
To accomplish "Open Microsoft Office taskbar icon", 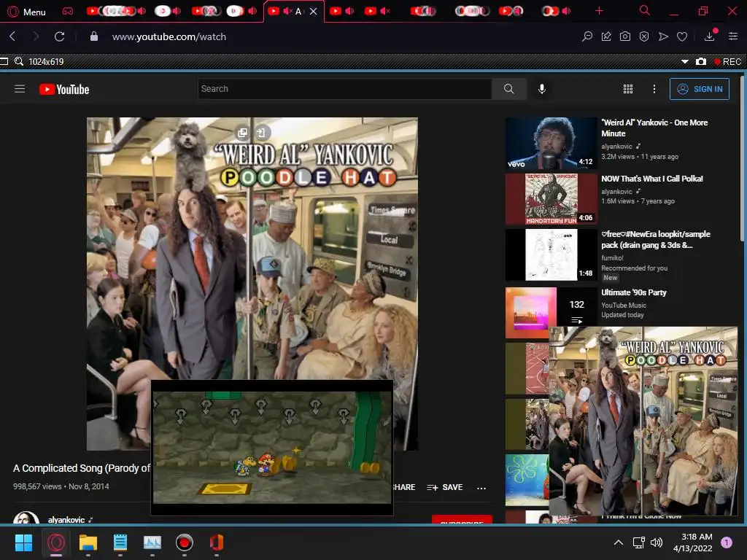I will [x=216, y=542].
